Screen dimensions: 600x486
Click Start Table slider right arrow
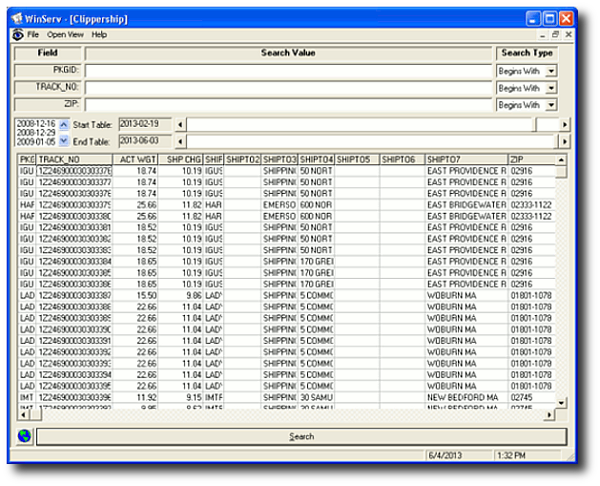(565, 124)
